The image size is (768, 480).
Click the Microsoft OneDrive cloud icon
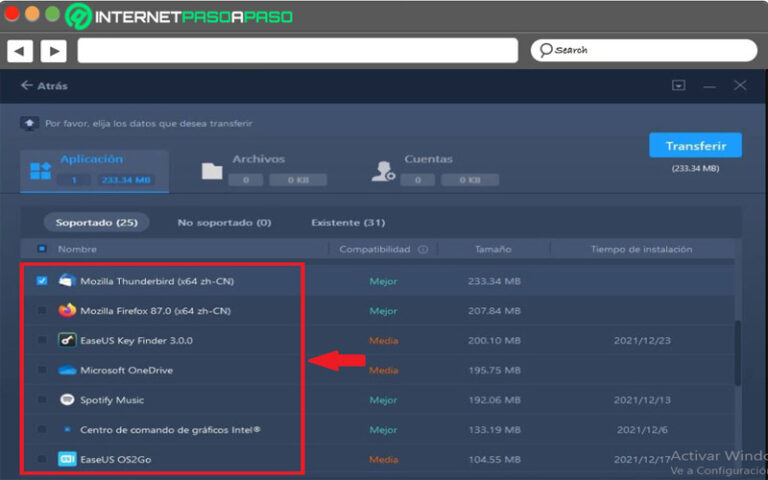pos(67,370)
